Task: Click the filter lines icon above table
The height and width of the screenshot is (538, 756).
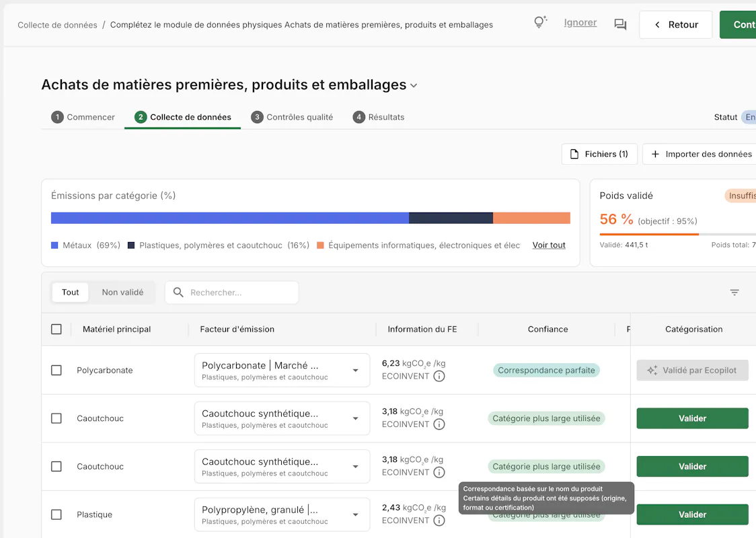Action: [x=734, y=292]
